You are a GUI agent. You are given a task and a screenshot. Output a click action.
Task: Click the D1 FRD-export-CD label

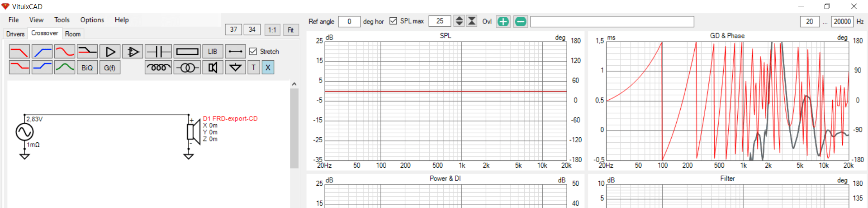[x=230, y=119]
